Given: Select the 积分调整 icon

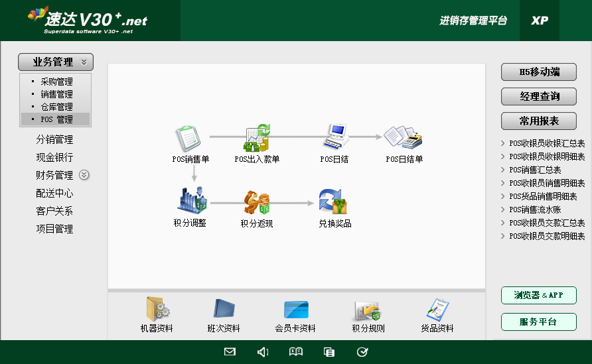Looking at the screenshot, I should pos(192,200).
